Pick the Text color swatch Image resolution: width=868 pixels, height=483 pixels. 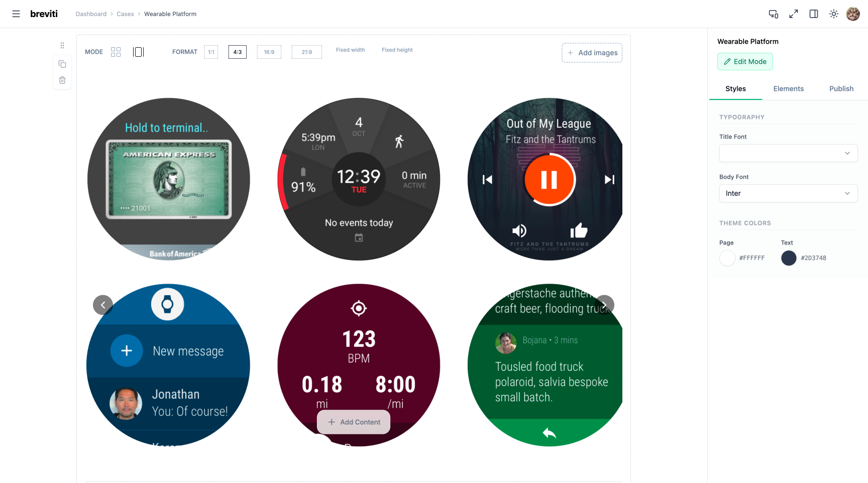click(x=789, y=258)
